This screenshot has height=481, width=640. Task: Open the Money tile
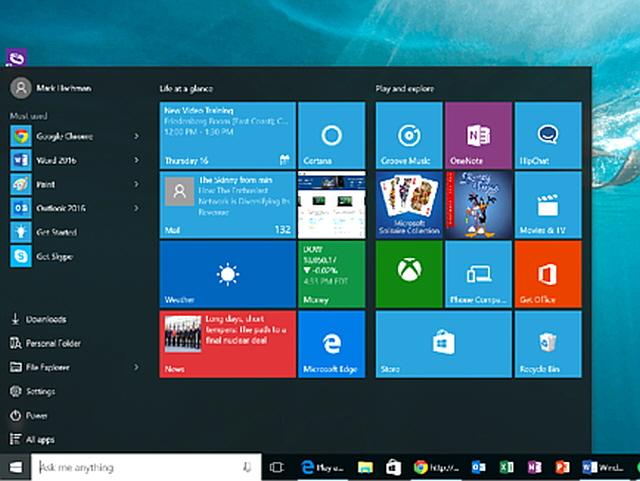(331, 274)
